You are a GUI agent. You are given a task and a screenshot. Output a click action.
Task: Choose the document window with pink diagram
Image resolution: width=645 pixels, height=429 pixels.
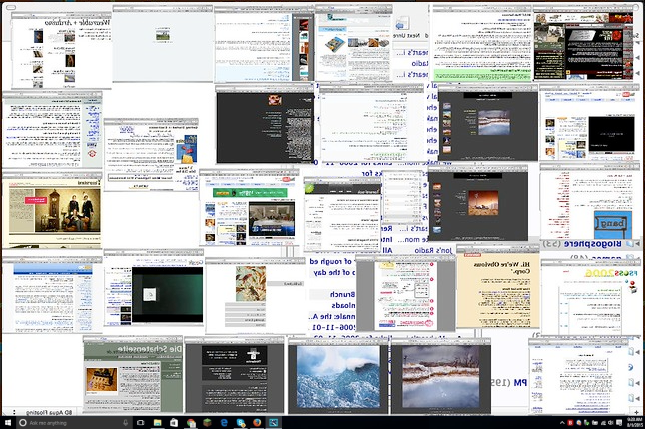pos(406,292)
